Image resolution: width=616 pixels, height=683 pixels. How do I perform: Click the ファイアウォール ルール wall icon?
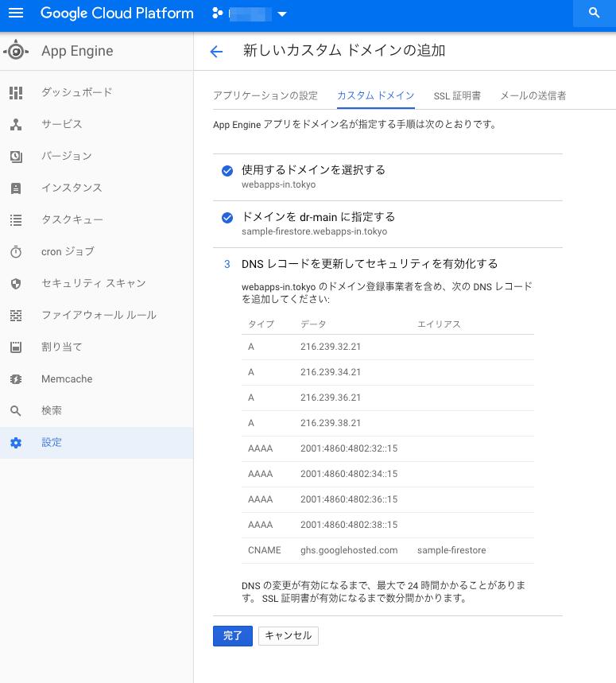click(16, 316)
